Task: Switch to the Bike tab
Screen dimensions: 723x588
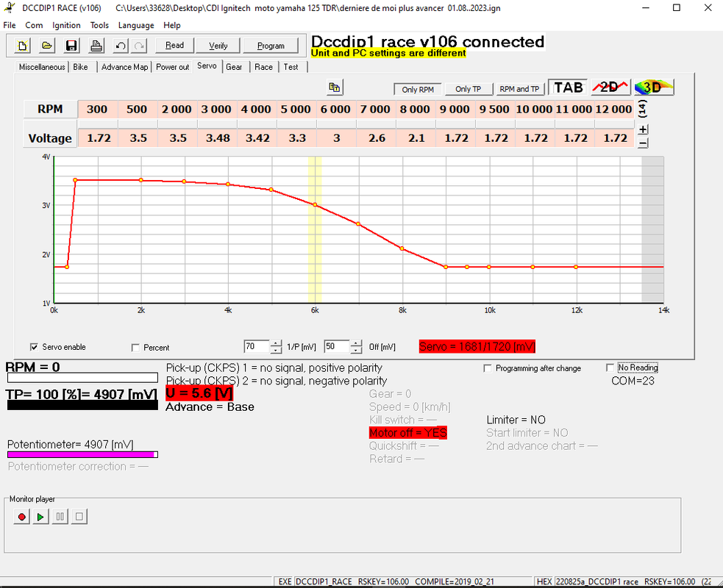Action: pyautogui.click(x=80, y=67)
